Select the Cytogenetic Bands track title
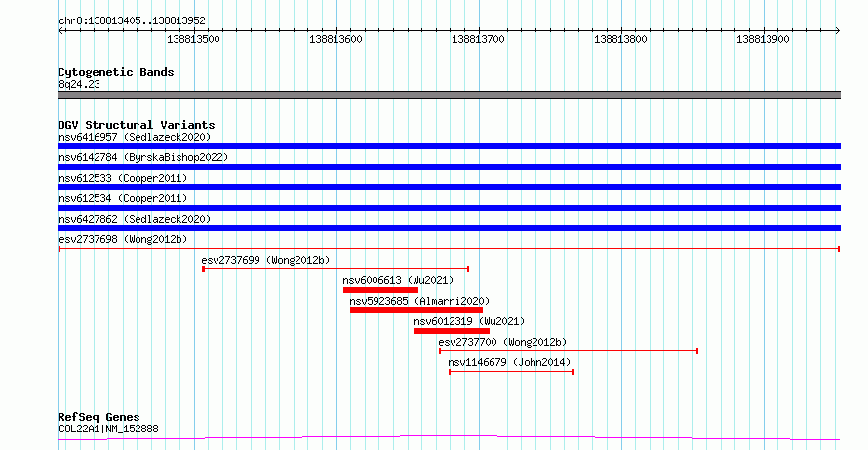 [116, 72]
